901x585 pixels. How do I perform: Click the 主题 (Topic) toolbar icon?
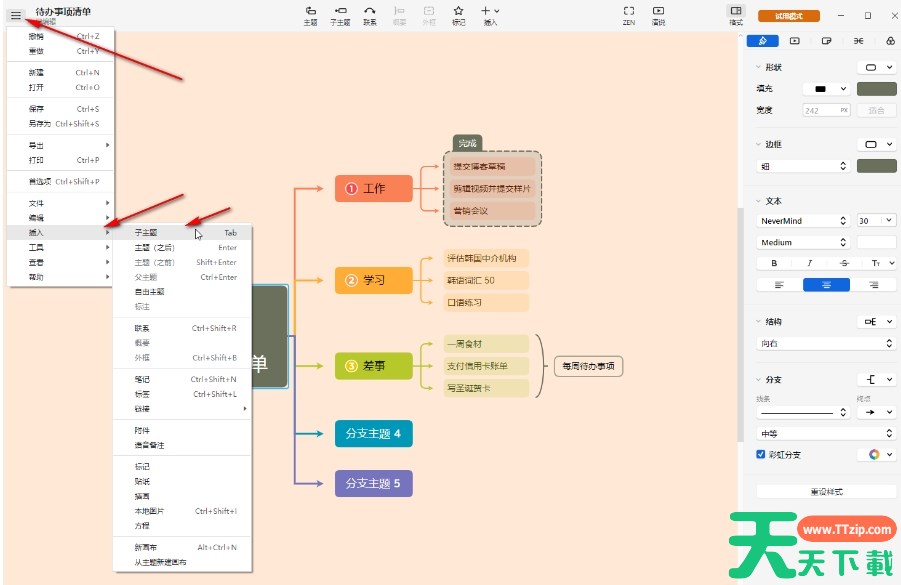coord(310,14)
